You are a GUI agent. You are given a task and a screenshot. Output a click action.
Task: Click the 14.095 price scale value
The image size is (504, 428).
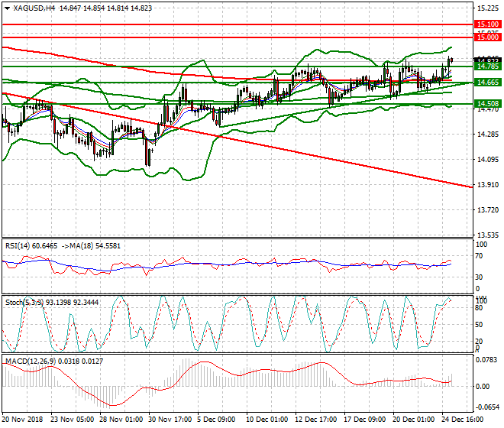pyautogui.click(x=488, y=160)
